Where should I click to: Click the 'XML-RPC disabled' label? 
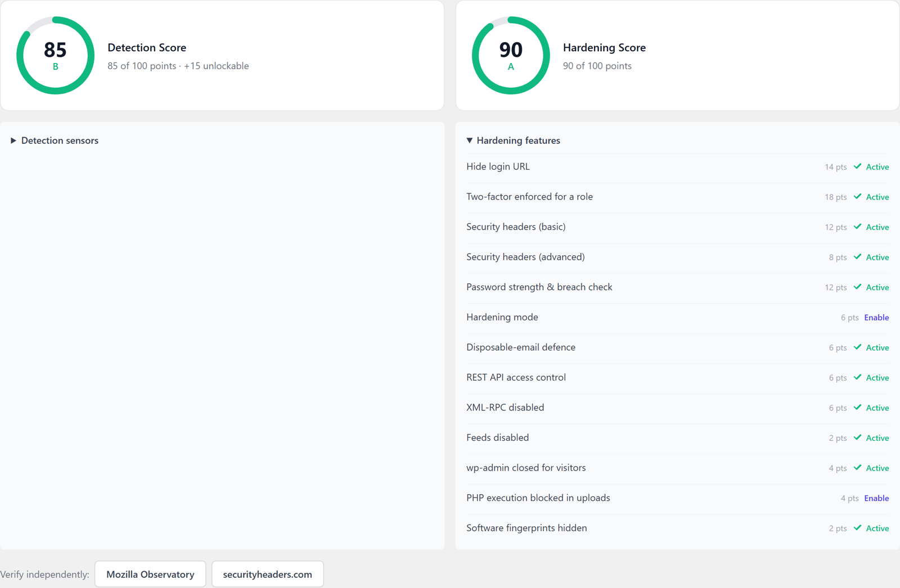(x=505, y=408)
